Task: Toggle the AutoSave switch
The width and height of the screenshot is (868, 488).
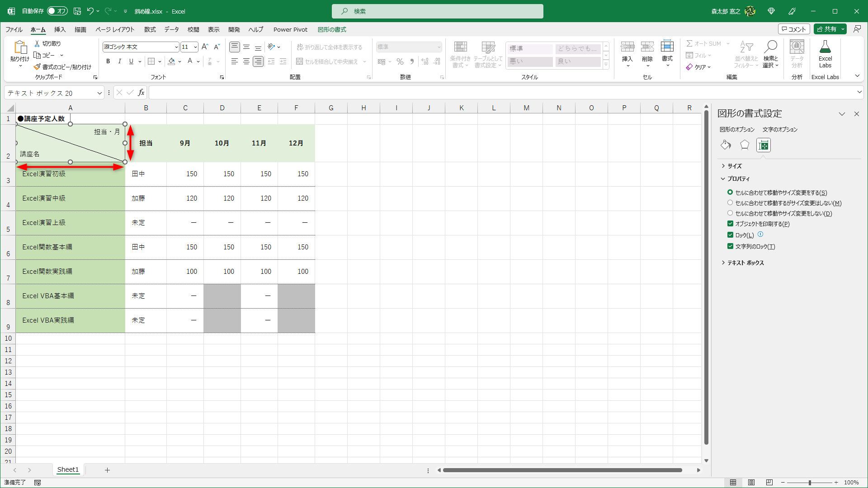Action: click(x=57, y=11)
